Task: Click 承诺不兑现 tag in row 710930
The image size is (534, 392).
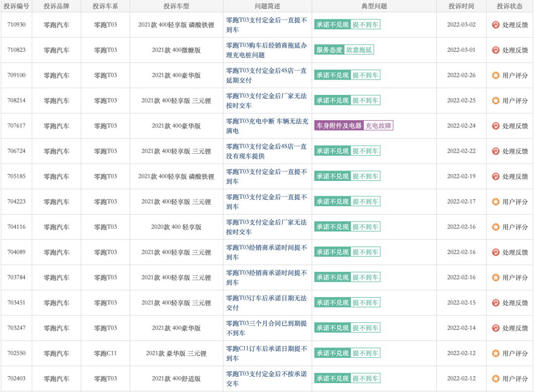Action: click(332, 25)
